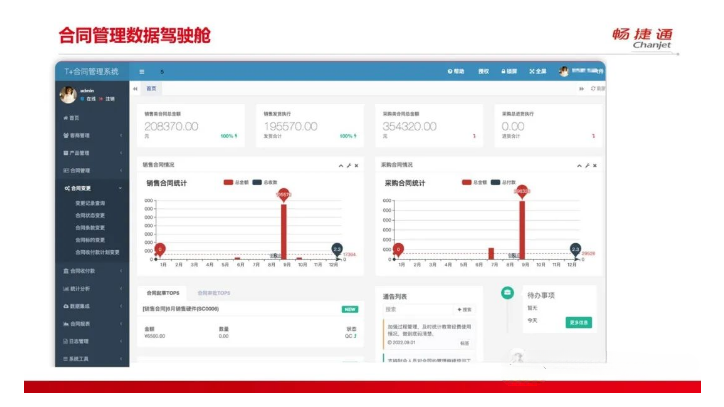The width and height of the screenshot is (724, 407).
Task: Expand the 合同管理 sidebar menu
Action: click(92, 170)
